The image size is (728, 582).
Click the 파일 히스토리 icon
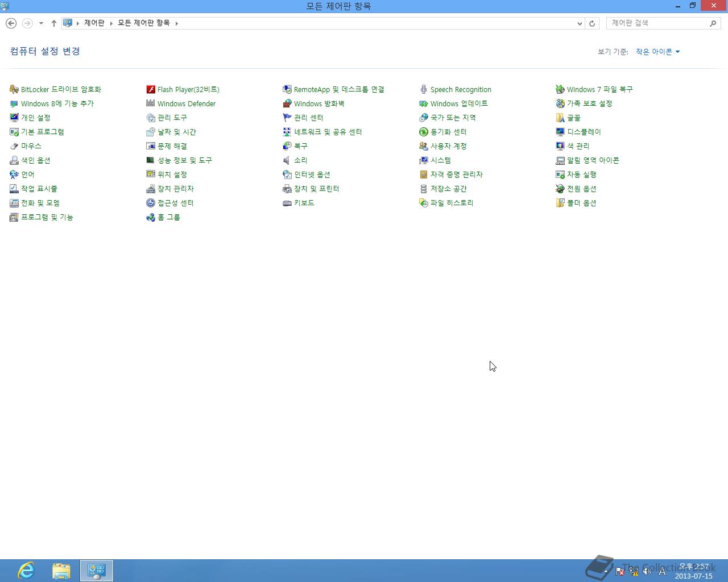[424, 203]
